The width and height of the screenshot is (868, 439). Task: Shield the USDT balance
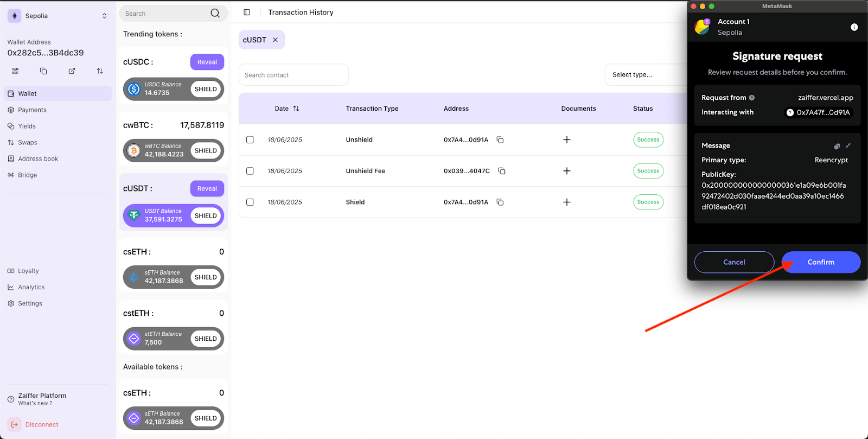point(206,215)
